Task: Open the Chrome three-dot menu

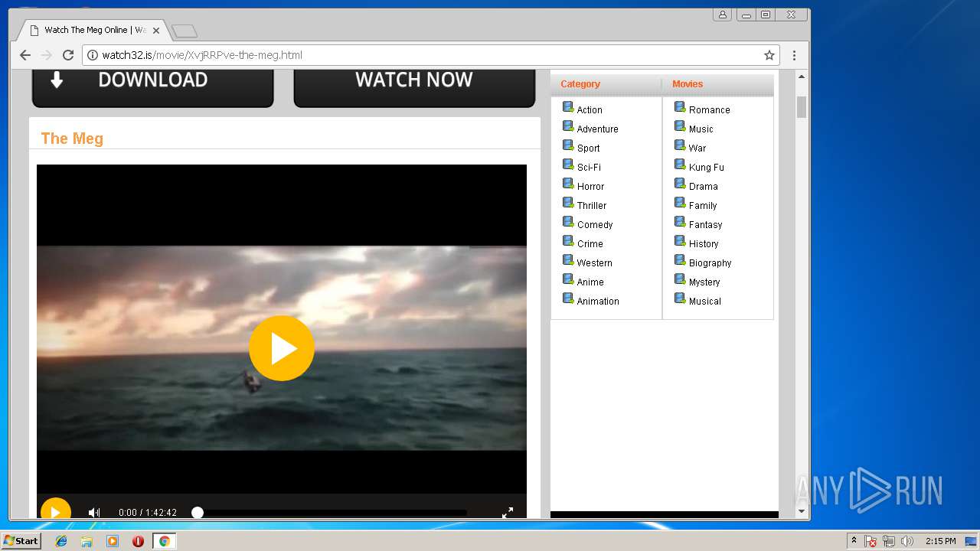Action: click(x=794, y=55)
